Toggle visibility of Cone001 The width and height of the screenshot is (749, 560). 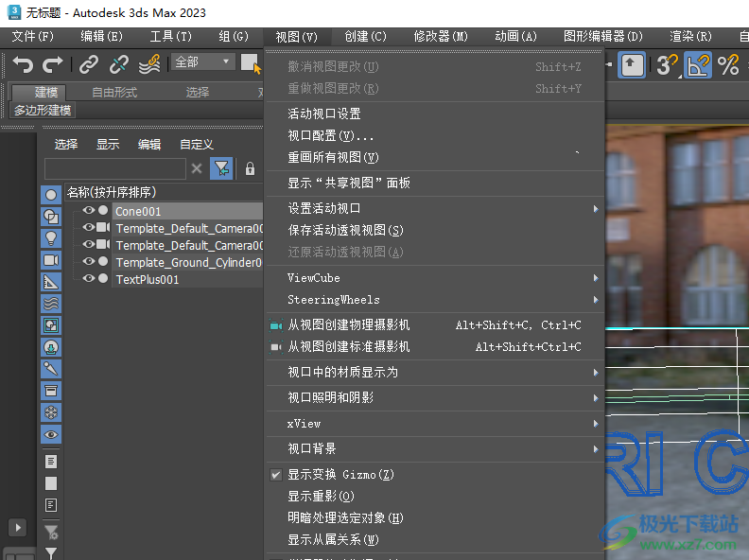coord(89,210)
